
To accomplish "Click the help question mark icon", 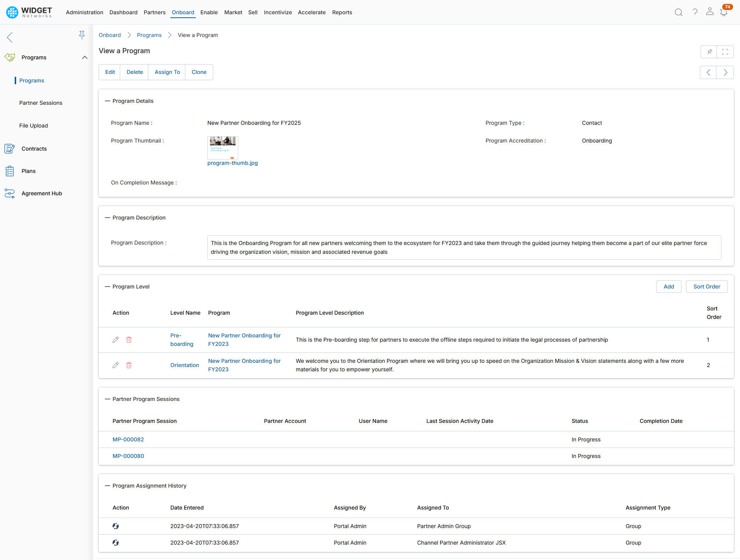I will coord(695,12).
